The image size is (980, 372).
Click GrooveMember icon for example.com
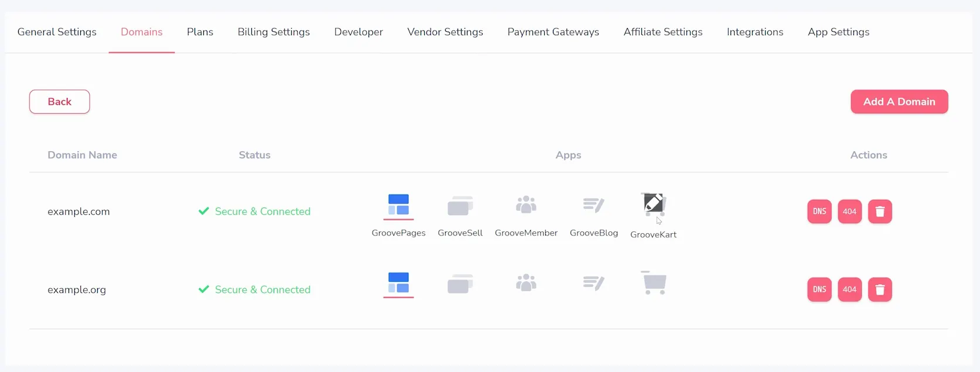coord(526,204)
